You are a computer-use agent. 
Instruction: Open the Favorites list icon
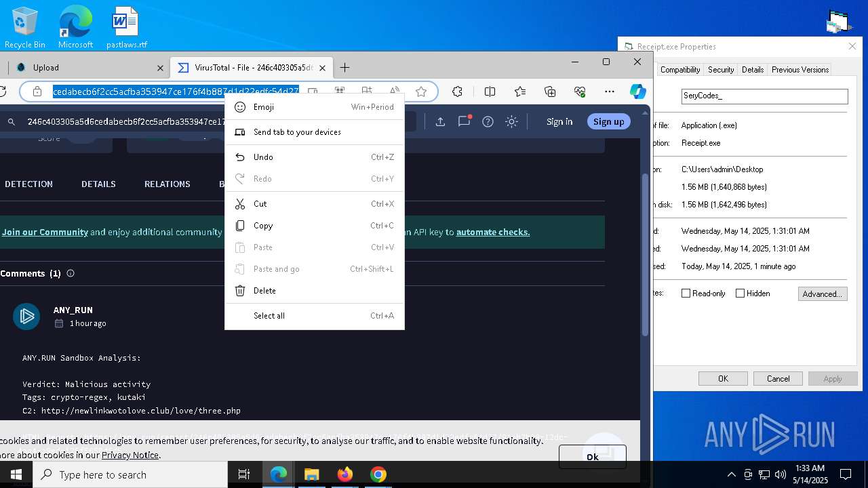click(520, 91)
